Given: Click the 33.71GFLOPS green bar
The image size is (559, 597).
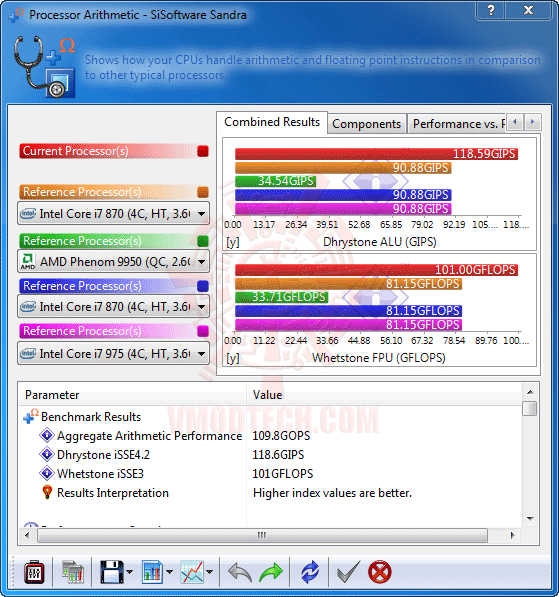Looking at the screenshot, I should click(281, 297).
